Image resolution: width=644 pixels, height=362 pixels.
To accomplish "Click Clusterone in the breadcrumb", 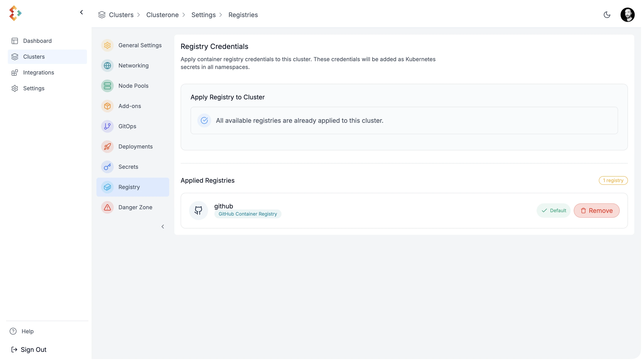I will pyautogui.click(x=162, y=15).
